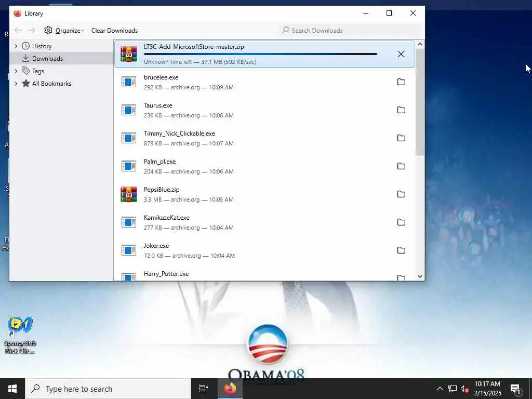532x399 pixels.
Task: Click the forward arrow in Library toolbar
Action: coord(32,31)
